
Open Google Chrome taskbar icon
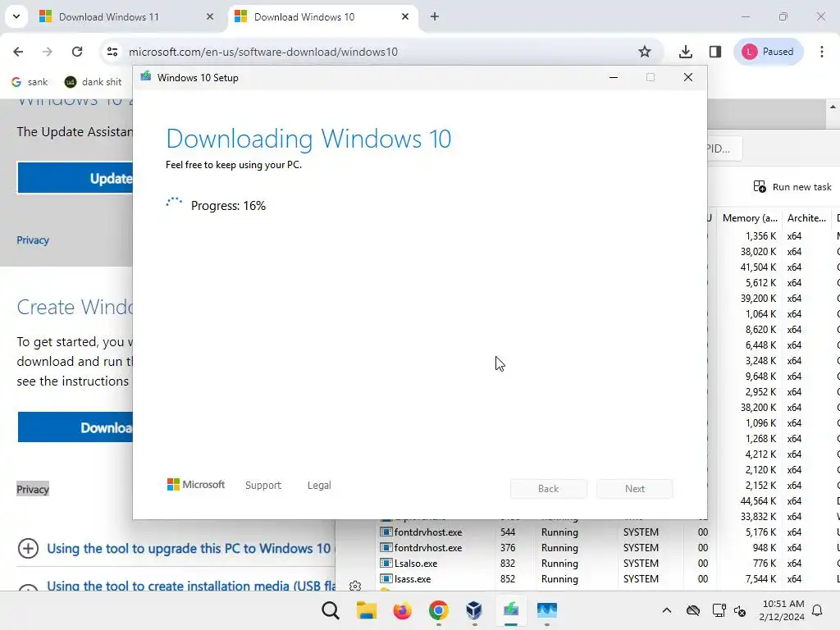pyautogui.click(x=439, y=610)
